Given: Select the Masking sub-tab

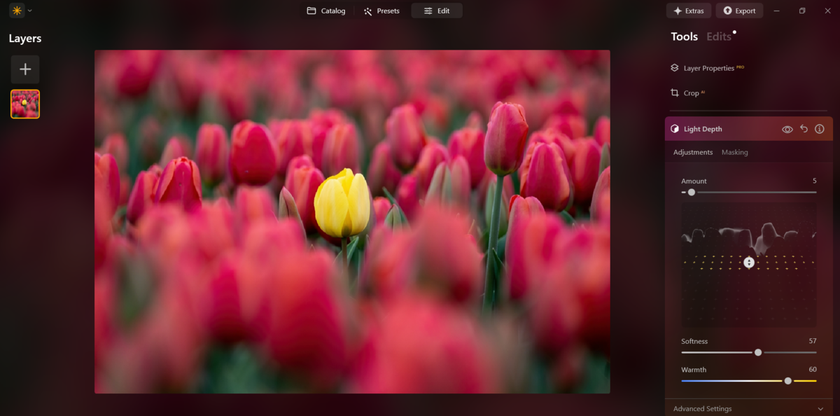Looking at the screenshot, I should [734, 152].
